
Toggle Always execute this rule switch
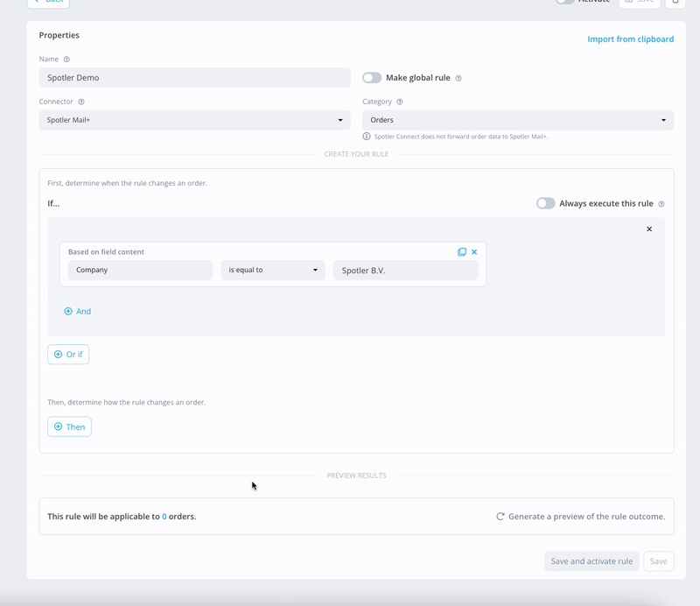[545, 203]
